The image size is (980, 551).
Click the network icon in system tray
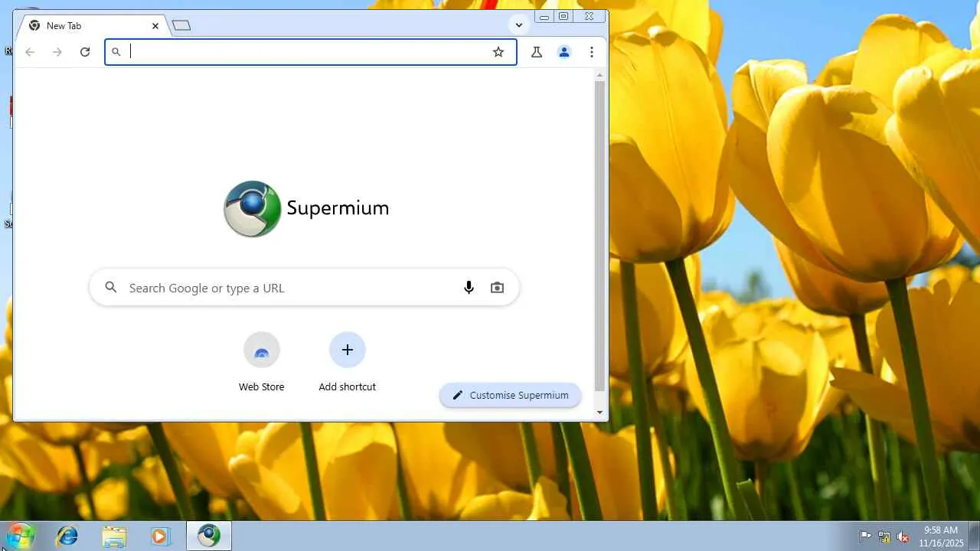(x=884, y=536)
